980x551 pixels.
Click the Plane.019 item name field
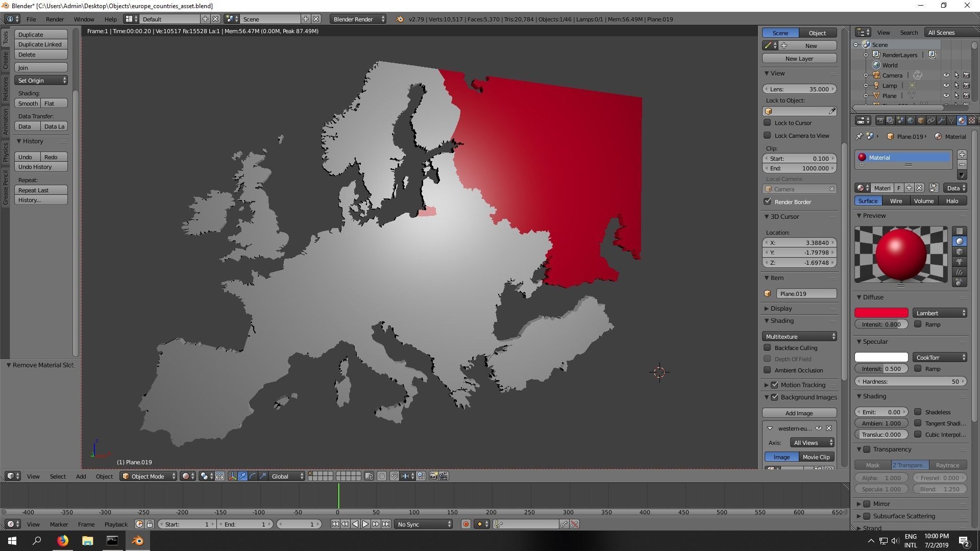point(806,293)
